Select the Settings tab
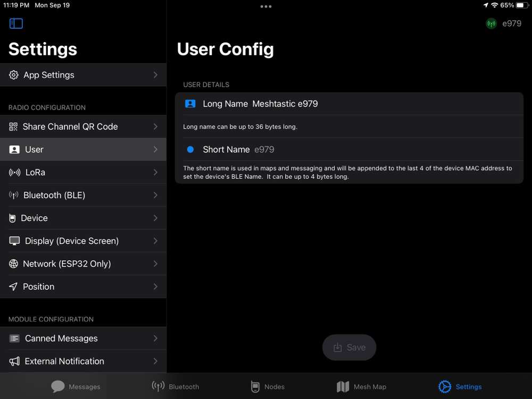The image size is (532, 399). coord(460,386)
